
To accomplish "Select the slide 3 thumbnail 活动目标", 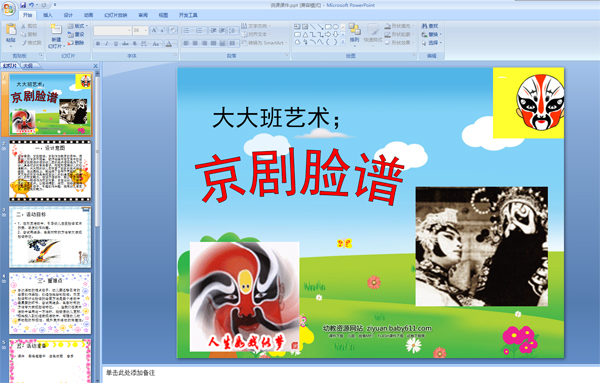I will pyautogui.click(x=50, y=237).
